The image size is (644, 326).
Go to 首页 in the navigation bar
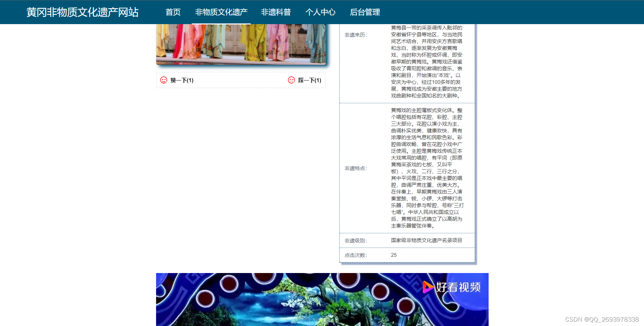(x=173, y=12)
